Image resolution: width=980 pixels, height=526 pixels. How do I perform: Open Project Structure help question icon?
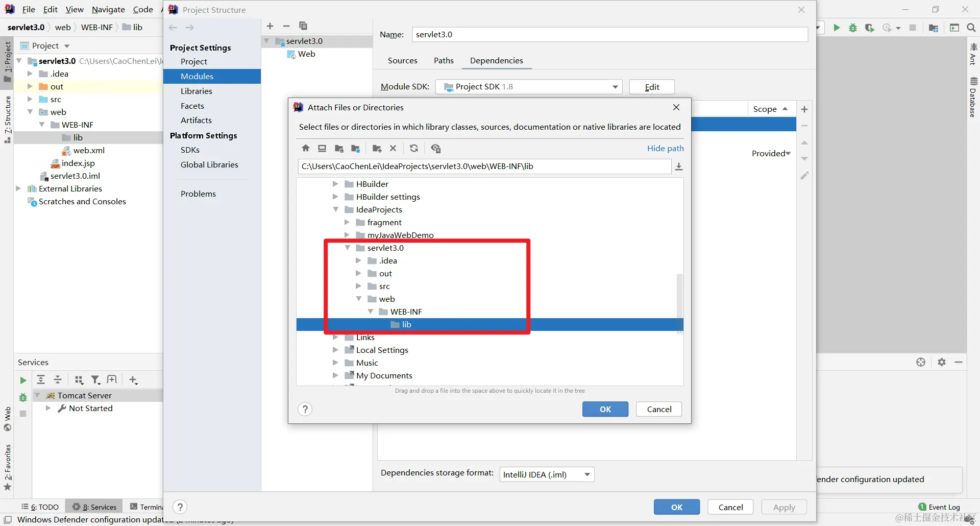[x=180, y=507]
